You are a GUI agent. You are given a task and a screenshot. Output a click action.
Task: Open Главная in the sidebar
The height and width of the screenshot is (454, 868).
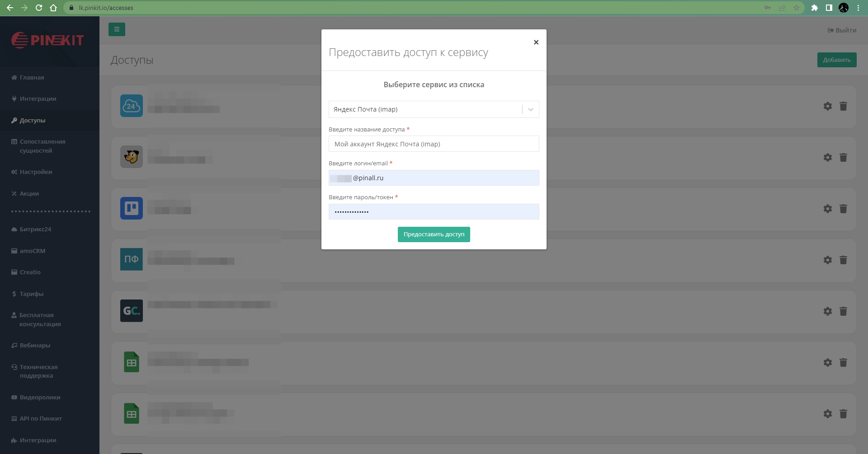(x=32, y=78)
